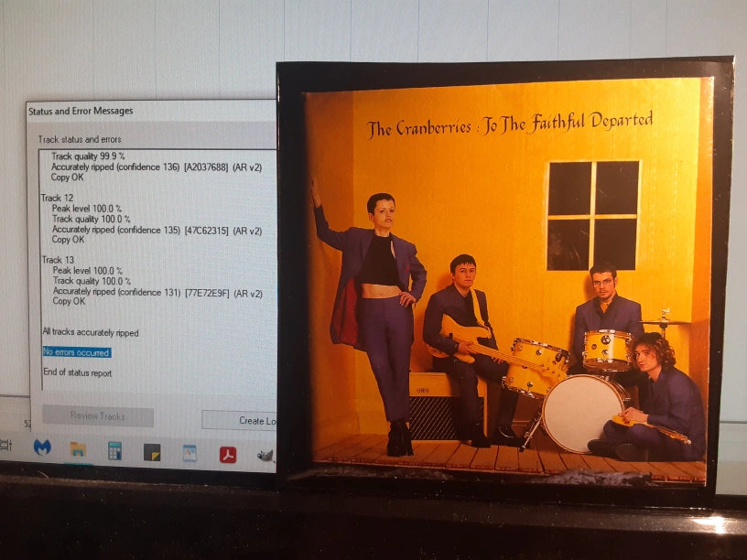
Task: Open Malwarebytes from the taskbar
Action: click(x=42, y=447)
